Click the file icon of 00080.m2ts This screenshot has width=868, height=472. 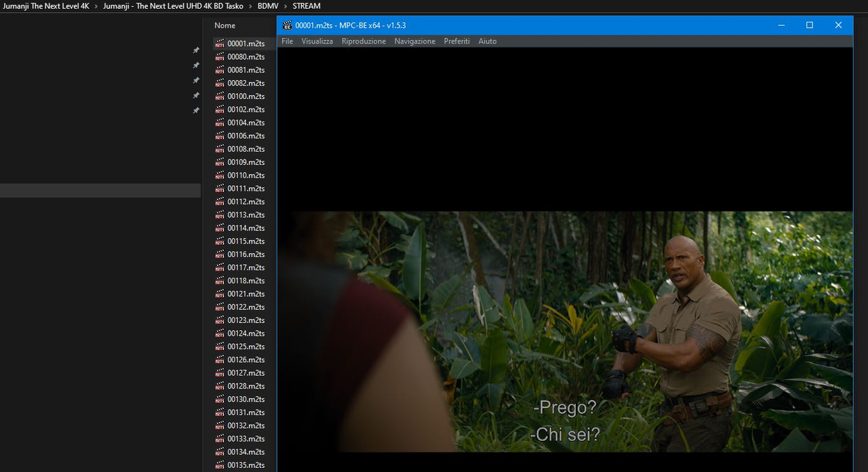coord(220,57)
